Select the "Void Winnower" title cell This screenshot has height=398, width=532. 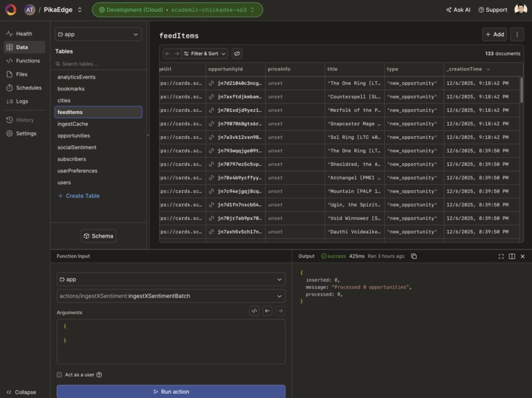pyautogui.click(x=354, y=218)
